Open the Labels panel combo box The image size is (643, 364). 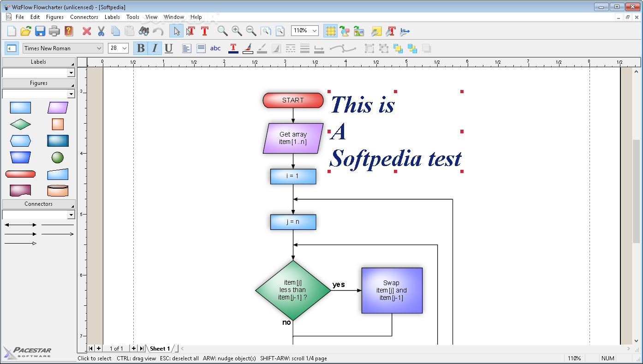coord(38,72)
